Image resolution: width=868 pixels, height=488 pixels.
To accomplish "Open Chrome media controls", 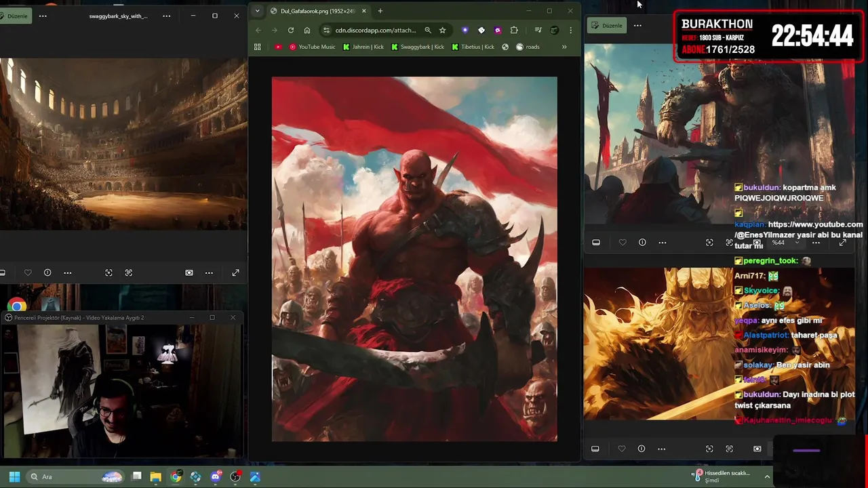I will point(538,30).
